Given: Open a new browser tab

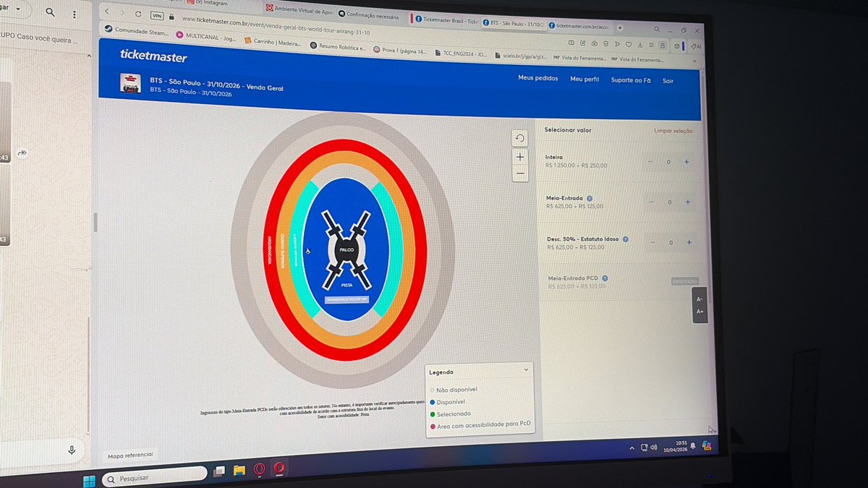Looking at the screenshot, I should (x=619, y=27).
